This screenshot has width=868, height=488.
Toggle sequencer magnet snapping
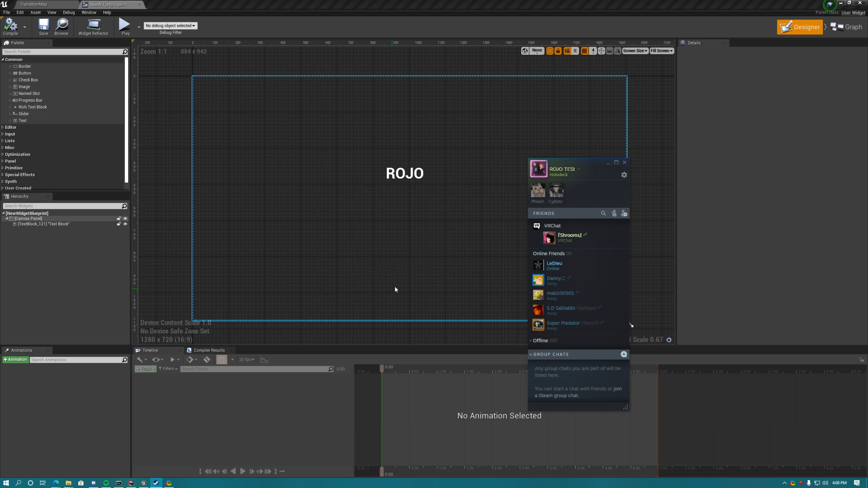[x=222, y=360]
